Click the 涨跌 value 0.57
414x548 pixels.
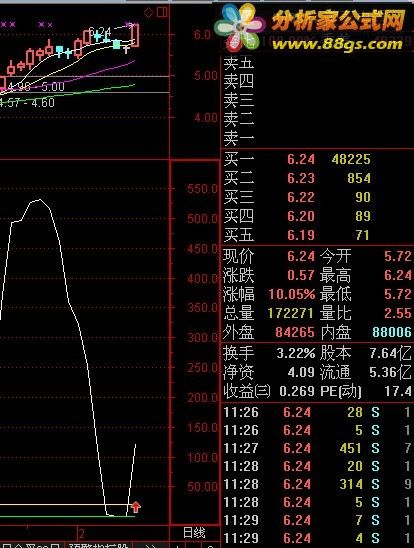(301, 275)
